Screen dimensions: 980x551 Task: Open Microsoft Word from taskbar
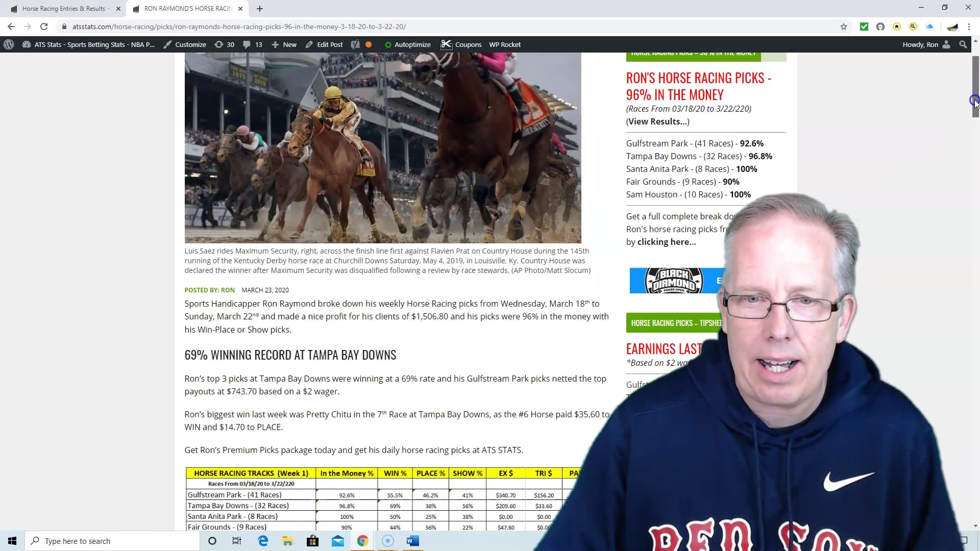pyautogui.click(x=413, y=541)
